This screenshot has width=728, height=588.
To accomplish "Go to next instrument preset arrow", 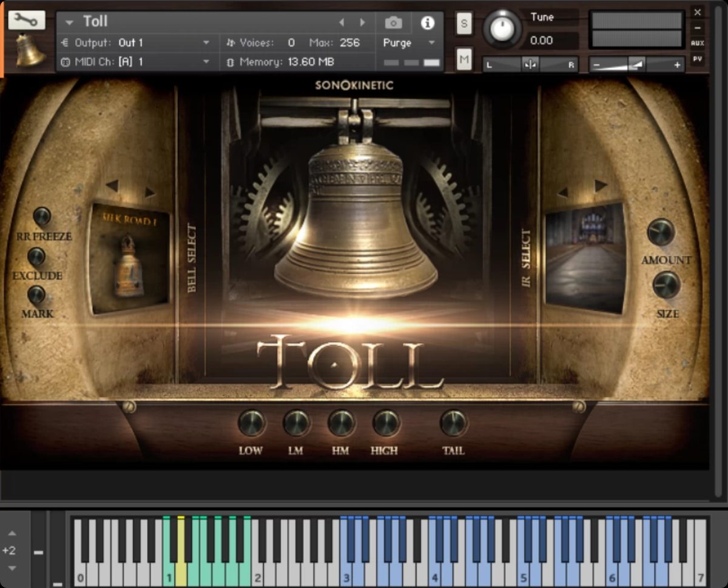I will tap(363, 22).
